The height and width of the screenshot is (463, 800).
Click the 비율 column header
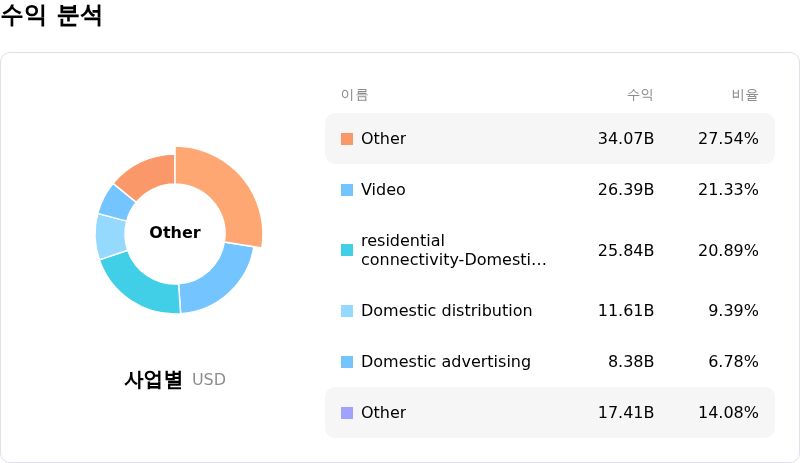point(745,94)
